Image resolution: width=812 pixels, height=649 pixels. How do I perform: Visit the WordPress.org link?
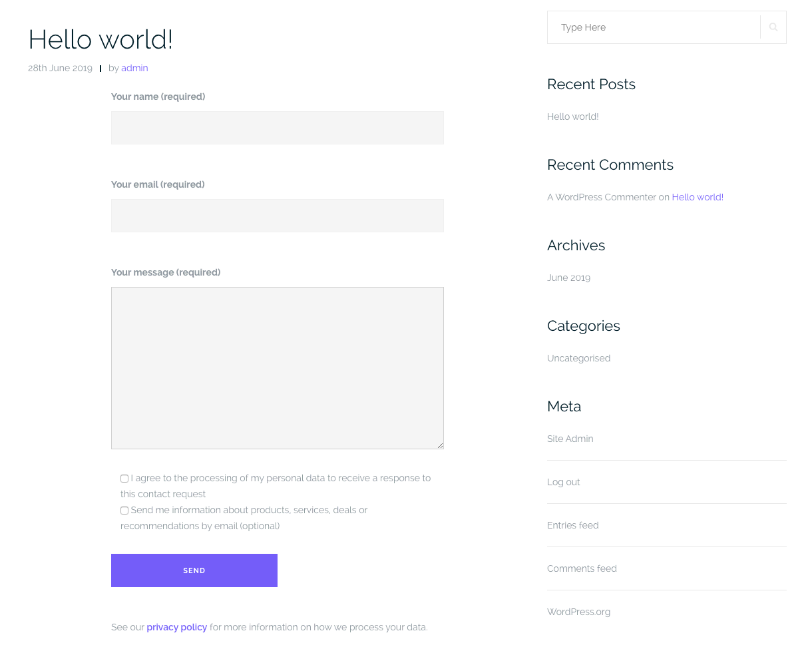(x=578, y=612)
